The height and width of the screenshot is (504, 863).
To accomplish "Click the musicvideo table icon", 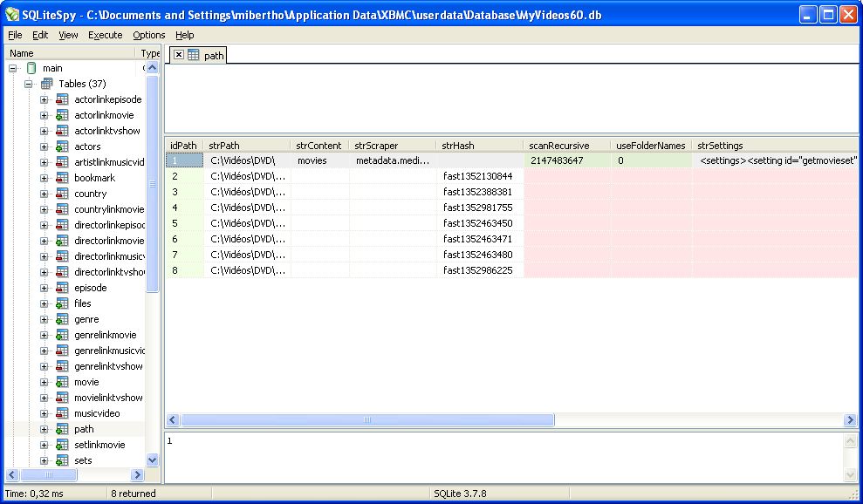I will 62,413.
